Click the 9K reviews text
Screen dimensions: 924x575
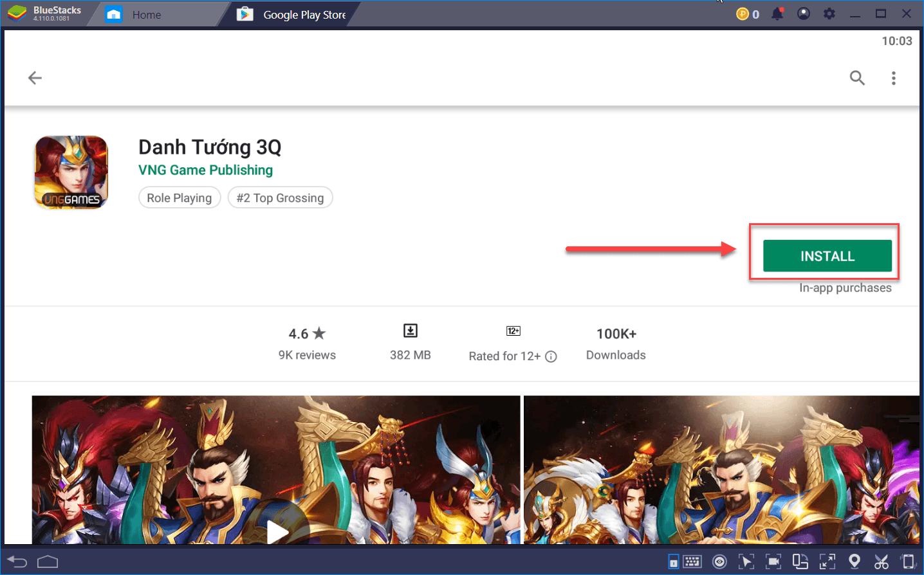point(307,355)
